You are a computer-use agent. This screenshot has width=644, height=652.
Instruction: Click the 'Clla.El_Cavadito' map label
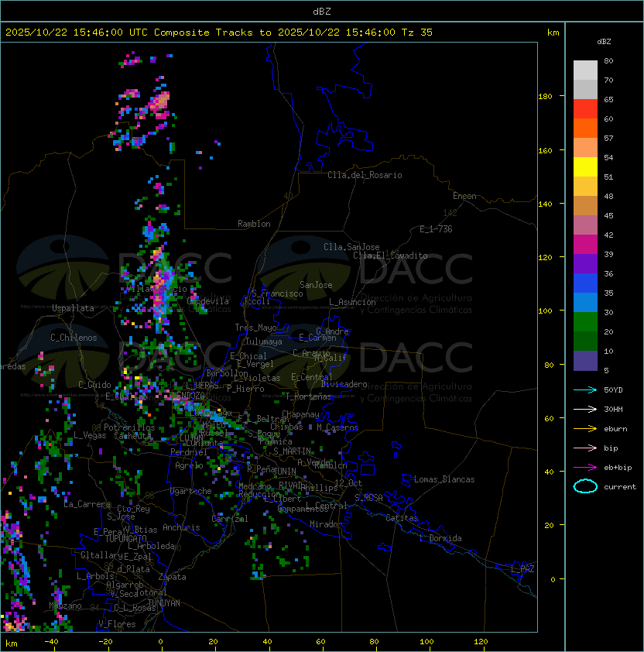[x=390, y=256]
